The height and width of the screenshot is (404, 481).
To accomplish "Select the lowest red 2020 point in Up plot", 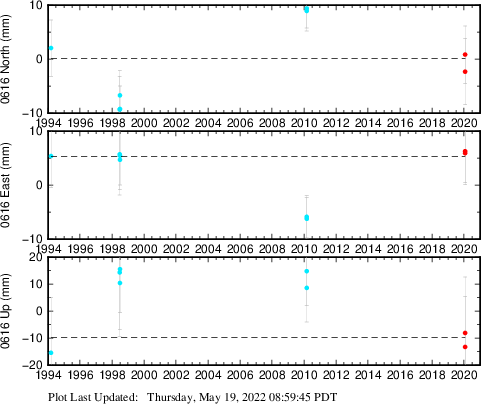I will 465,347.
